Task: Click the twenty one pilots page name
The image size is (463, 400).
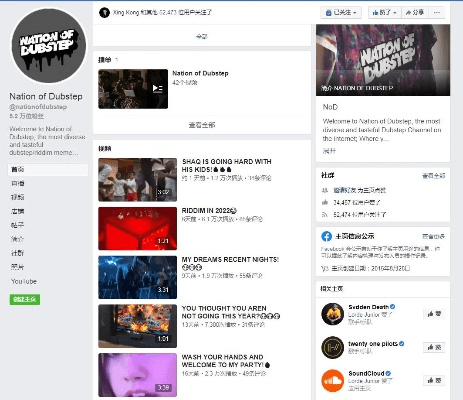Action: coord(373,344)
